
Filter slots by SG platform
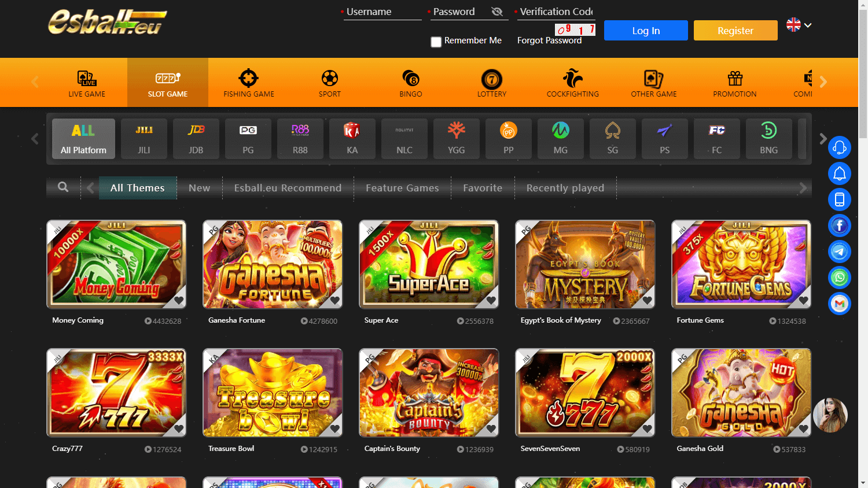pos(613,139)
